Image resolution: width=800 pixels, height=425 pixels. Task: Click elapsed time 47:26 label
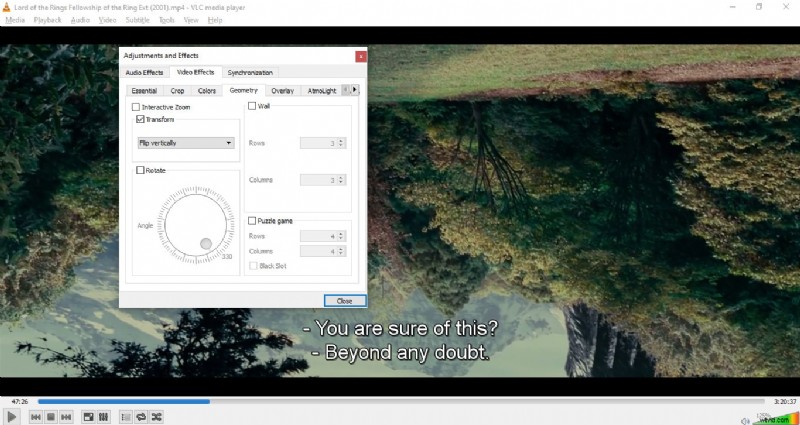(x=20, y=402)
